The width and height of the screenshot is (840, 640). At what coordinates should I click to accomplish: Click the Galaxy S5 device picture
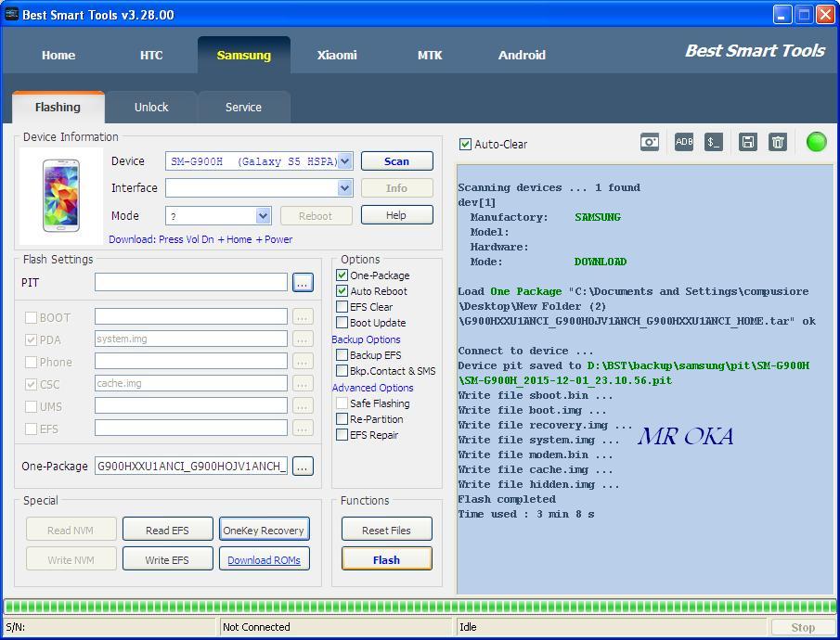(61, 196)
